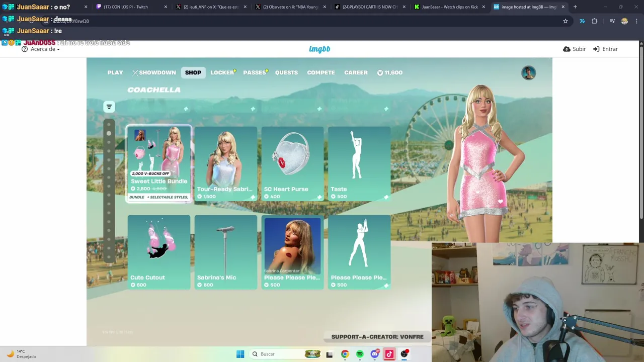Click the 2,000 V-BUCKS OFF badge
Viewport: 644px width, 362px height.
coord(150,173)
